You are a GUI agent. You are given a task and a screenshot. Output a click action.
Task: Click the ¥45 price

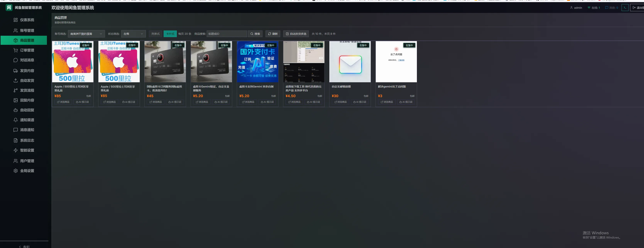[x=150, y=96]
